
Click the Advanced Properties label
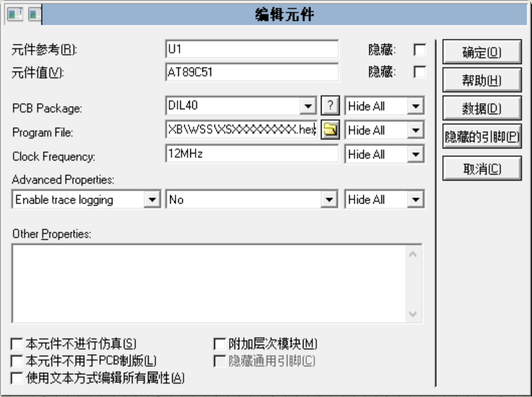[63, 179]
